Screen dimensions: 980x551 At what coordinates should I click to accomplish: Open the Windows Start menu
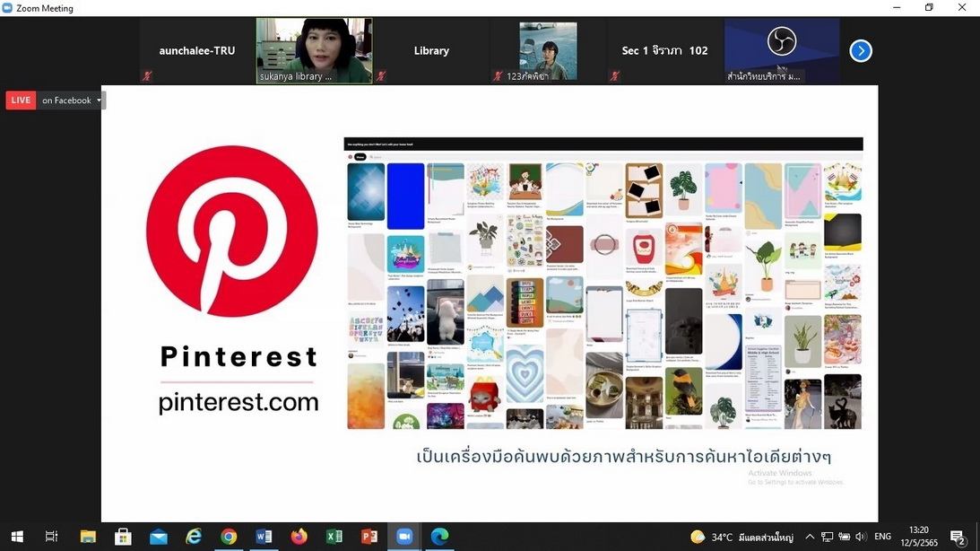(18, 537)
